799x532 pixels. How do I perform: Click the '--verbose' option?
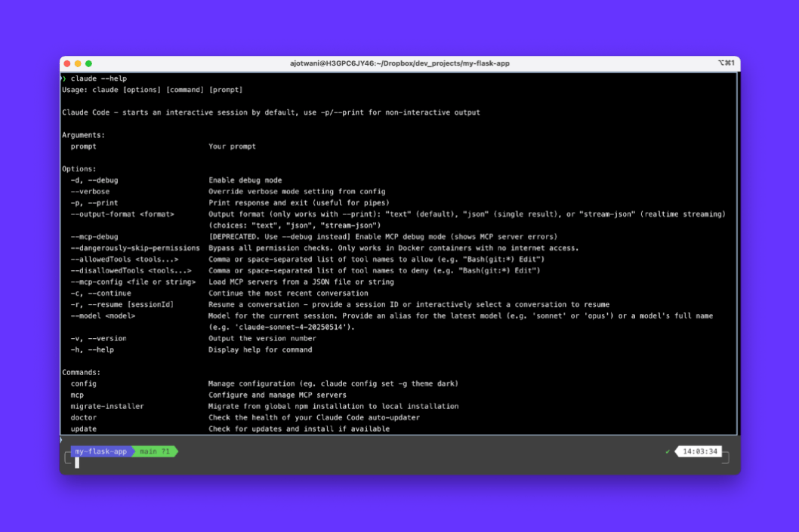(x=90, y=192)
